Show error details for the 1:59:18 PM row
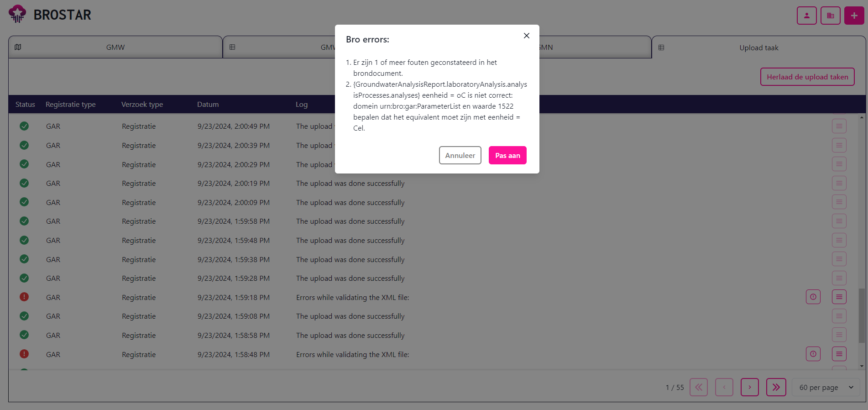Viewport: 868px width, 410px height. point(813,297)
